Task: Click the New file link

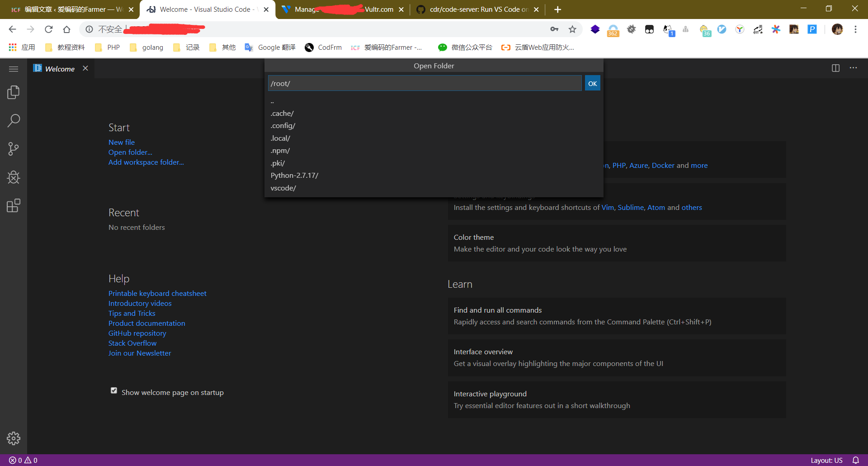Action: [122, 142]
